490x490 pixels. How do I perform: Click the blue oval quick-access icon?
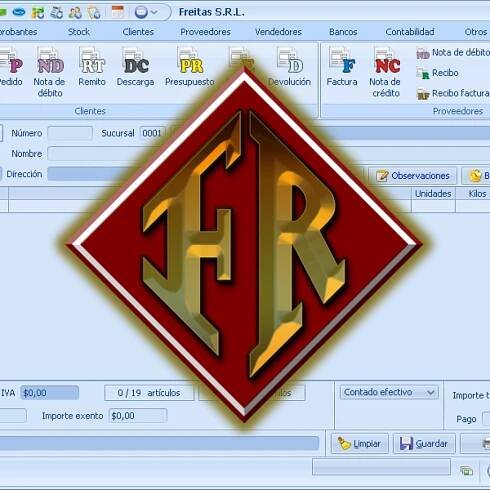[19, 13]
